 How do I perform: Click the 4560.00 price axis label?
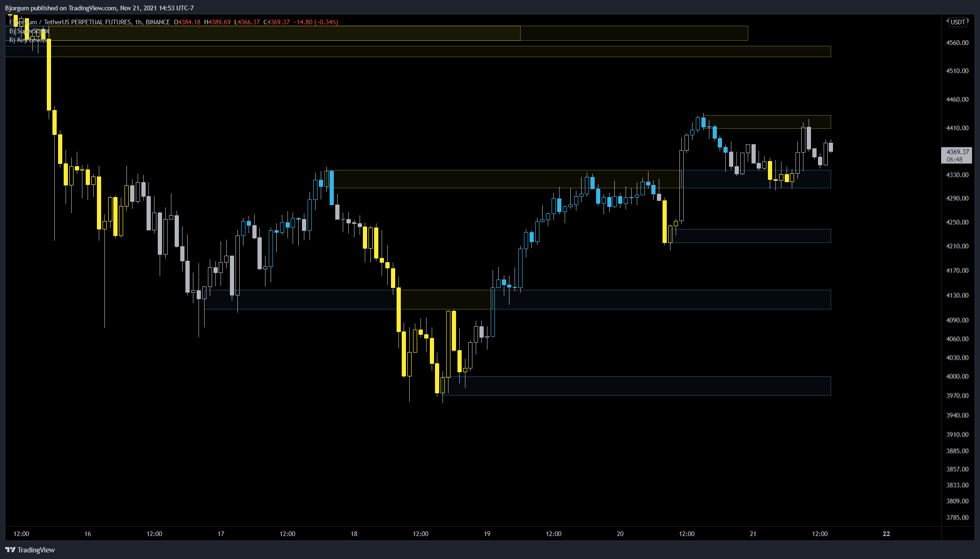click(x=957, y=43)
